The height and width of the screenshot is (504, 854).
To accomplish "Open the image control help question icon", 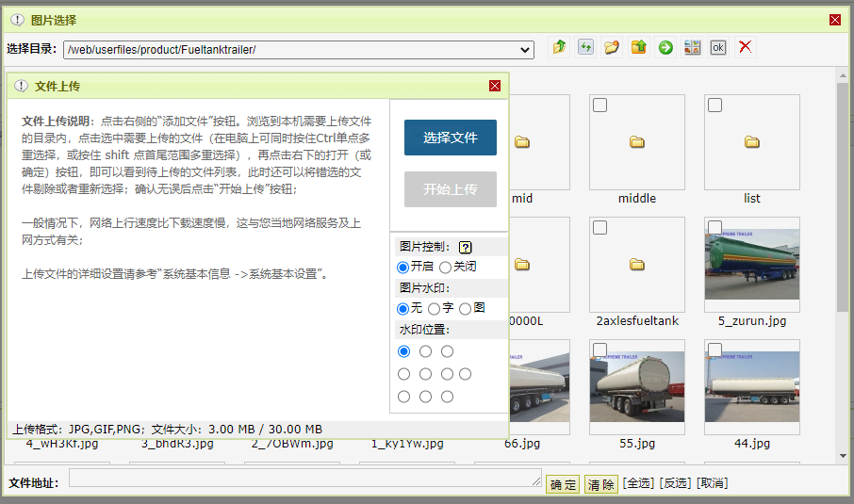I will tap(465, 248).
